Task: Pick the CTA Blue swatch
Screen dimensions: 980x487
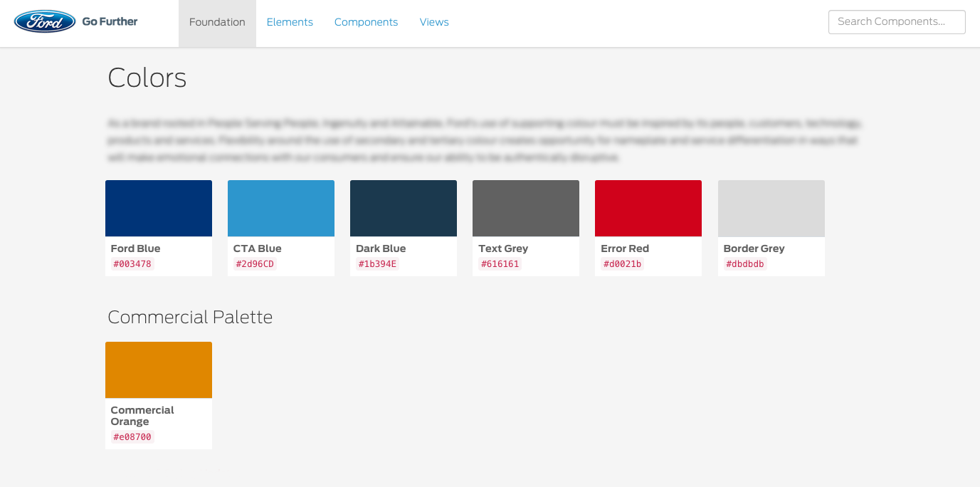Action: click(x=281, y=208)
